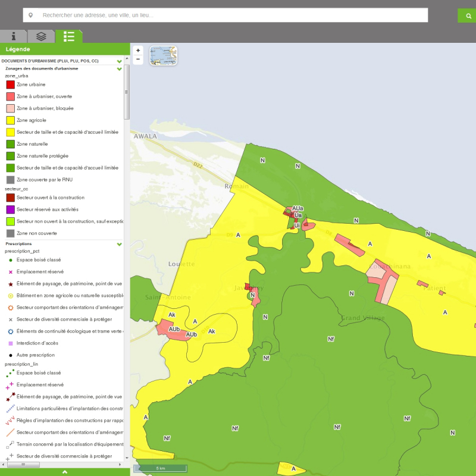Click black dot Autre prescription icon
This screenshot has height=476, width=476.
pyautogui.click(x=11, y=355)
